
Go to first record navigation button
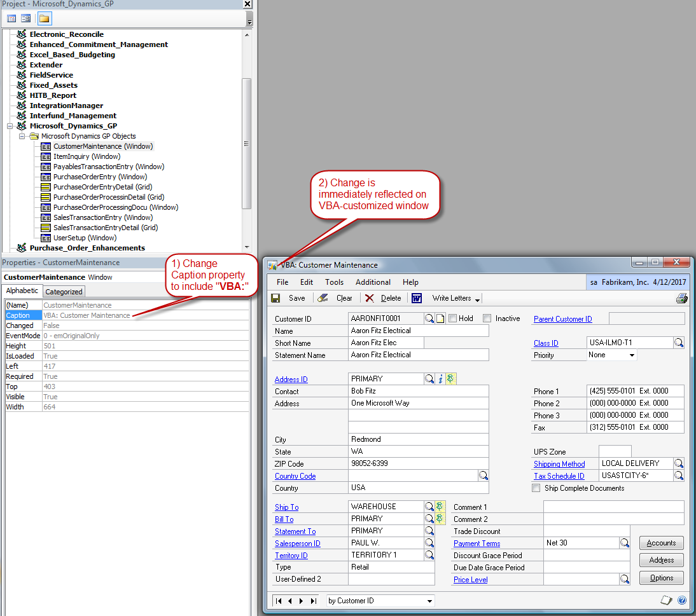(279, 601)
